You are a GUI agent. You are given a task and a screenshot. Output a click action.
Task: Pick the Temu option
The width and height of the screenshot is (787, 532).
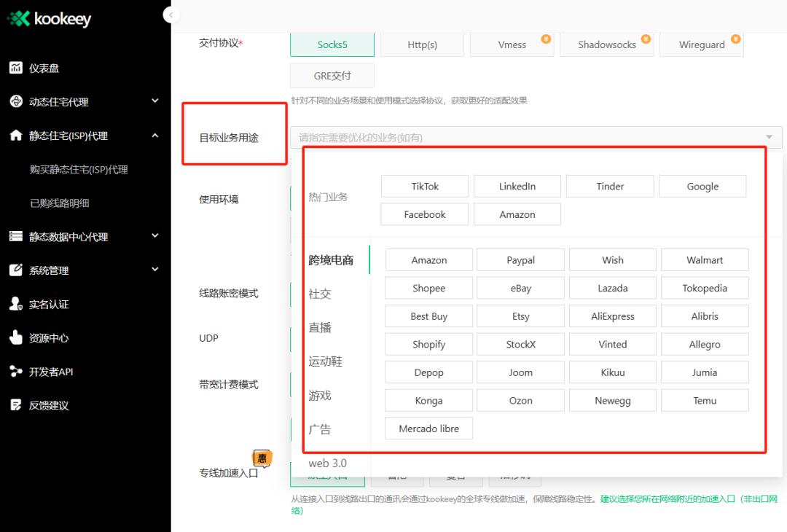tap(705, 401)
